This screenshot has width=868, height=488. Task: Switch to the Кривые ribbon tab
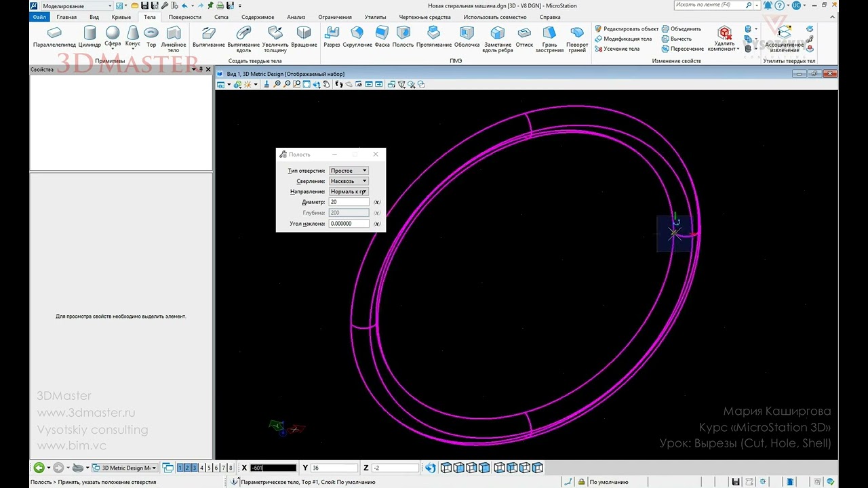pyautogui.click(x=121, y=17)
